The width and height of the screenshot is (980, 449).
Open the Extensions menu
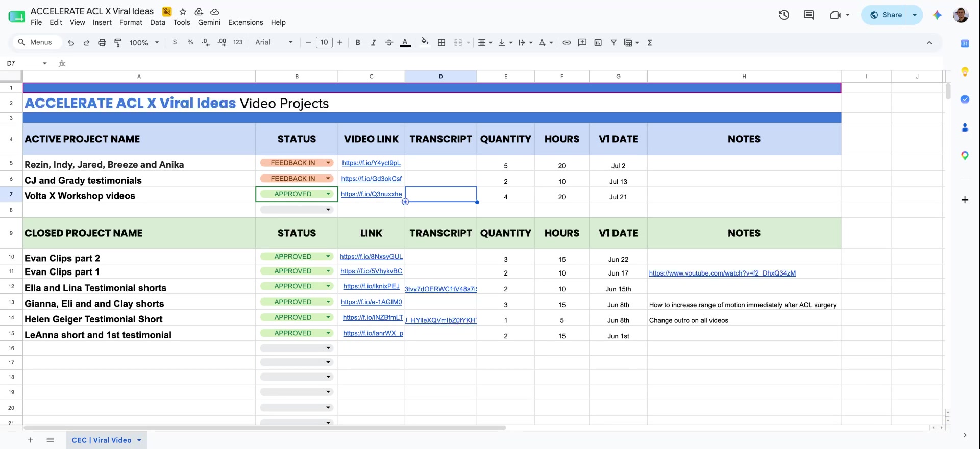[x=246, y=22]
